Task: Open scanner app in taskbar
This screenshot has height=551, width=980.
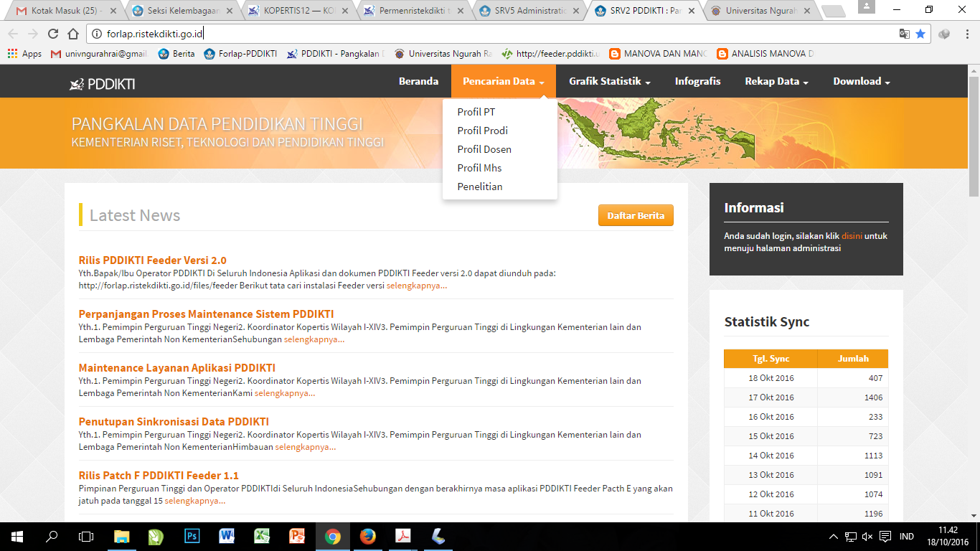Action: click(438, 537)
